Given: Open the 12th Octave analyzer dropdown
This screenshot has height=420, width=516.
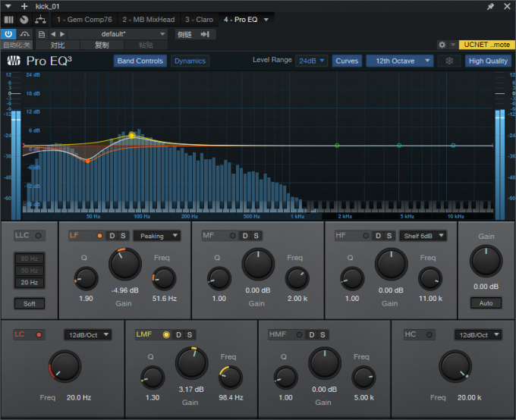Looking at the screenshot, I should (399, 61).
